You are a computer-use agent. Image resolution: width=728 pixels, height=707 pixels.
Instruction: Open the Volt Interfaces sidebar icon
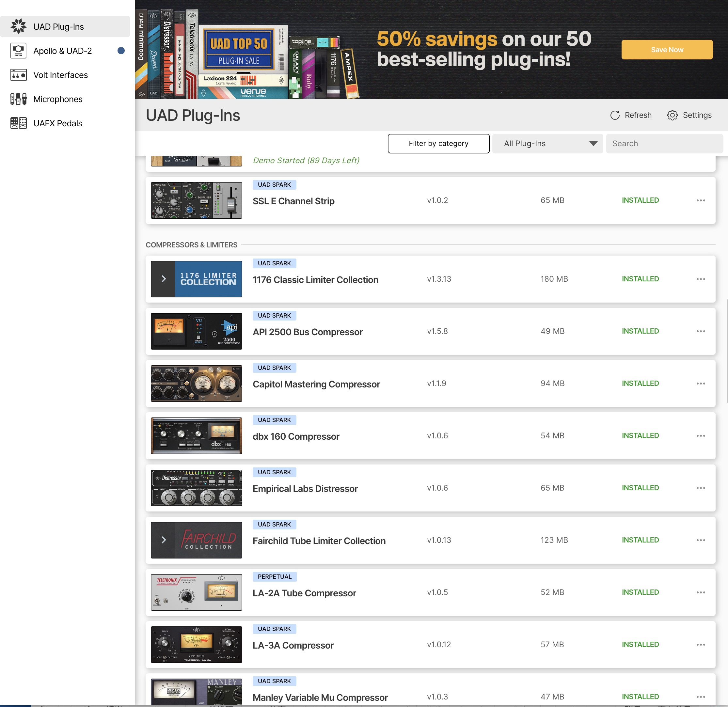pyautogui.click(x=18, y=75)
